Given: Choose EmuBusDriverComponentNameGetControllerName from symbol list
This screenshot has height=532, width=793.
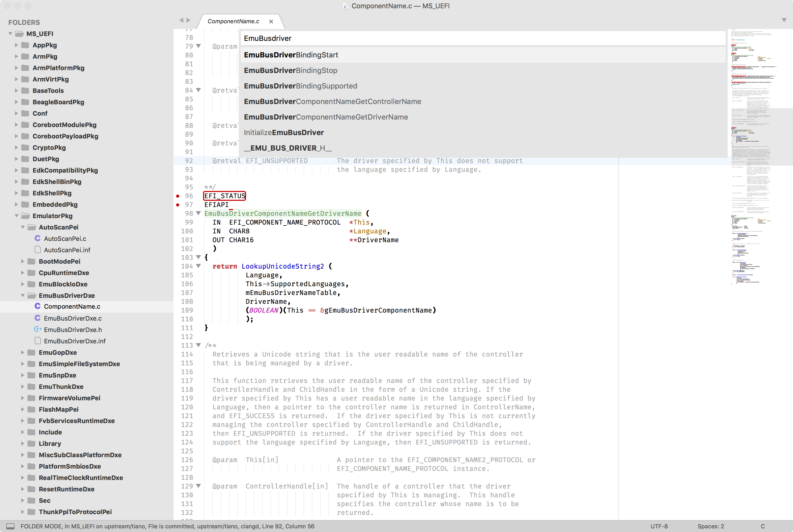Looking at the screenshot, I should (x=483, y=101).
